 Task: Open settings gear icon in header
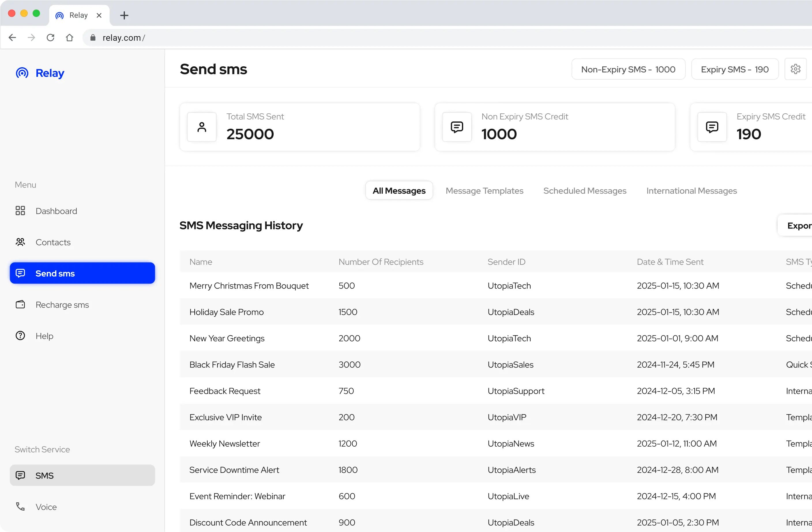coord(795,69)
